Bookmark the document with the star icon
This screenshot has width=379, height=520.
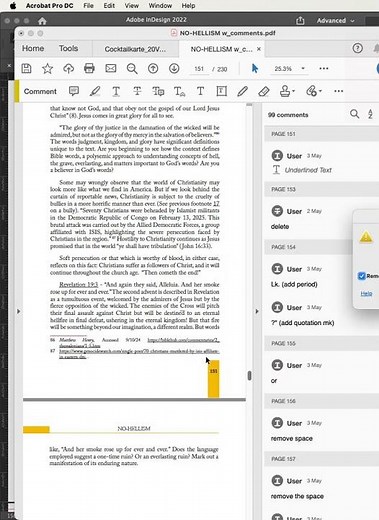point(47,69)
